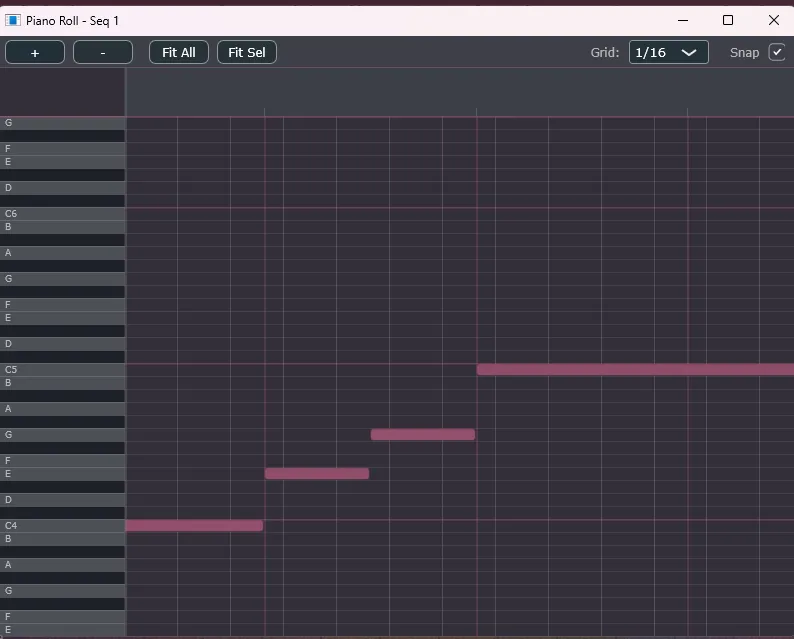The height and width of the screenshot is (639, 794).
Task: Open the Grid 1/16 dropdown
Action: pos(668,52)
